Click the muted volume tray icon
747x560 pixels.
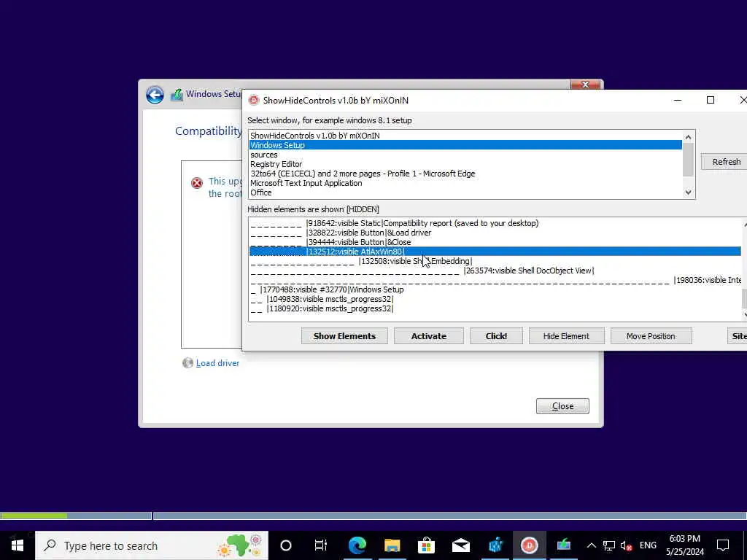tap(626, 545)
